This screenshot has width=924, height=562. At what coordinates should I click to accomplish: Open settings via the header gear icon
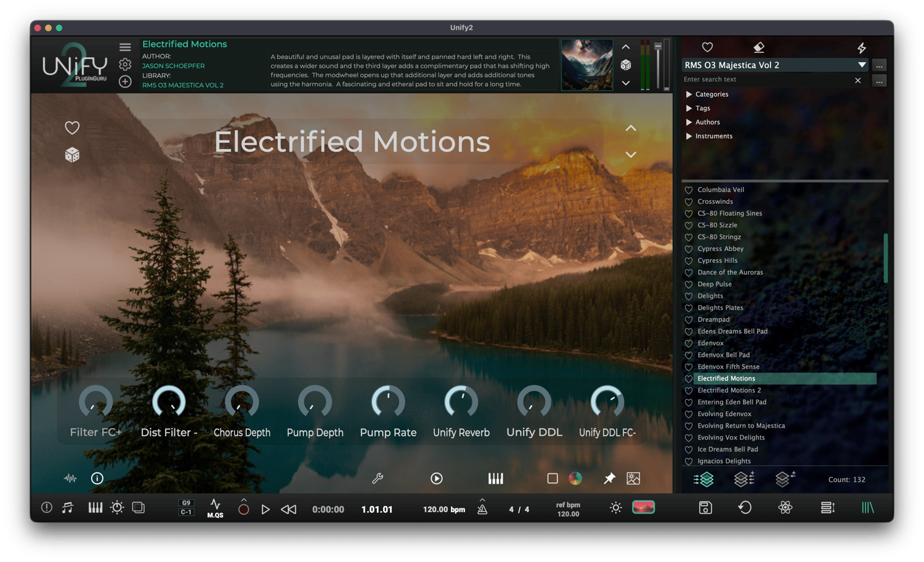pyautogui.click(x=125, y=64)
